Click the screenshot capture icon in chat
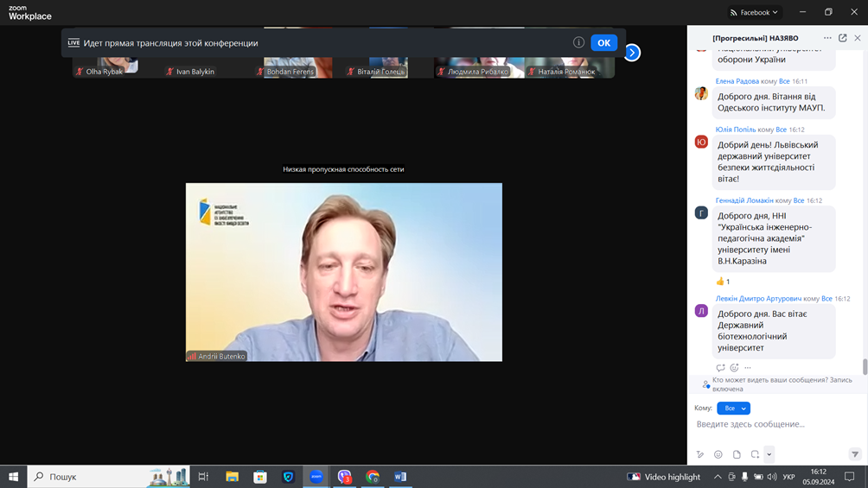868x488 pixels. click(x=755, y=454)
